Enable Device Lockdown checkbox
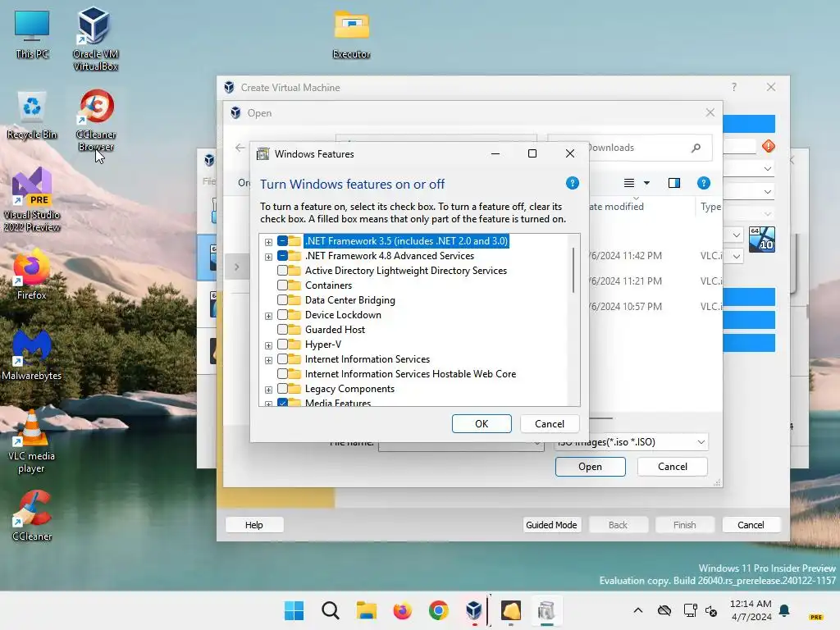The image size is (840, 630). pos(282,315)
